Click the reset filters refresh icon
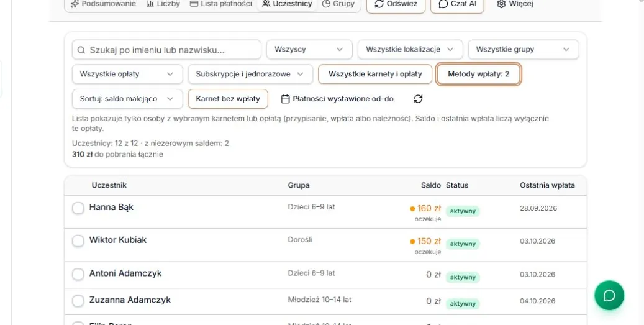This screenshot has height=325, width=644. 418,99
